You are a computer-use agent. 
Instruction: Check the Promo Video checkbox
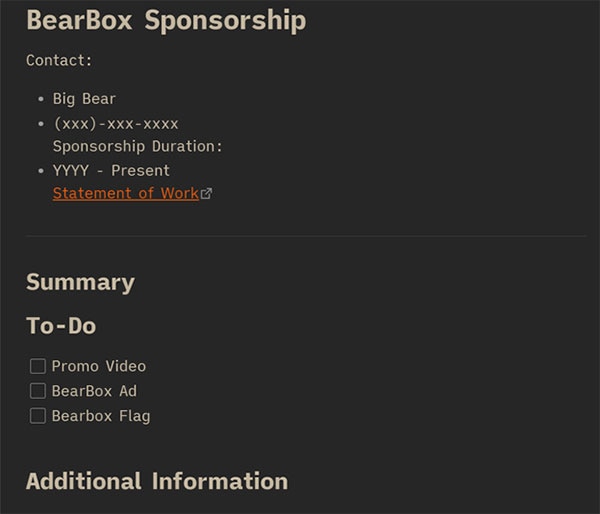(x=38, y=366)
